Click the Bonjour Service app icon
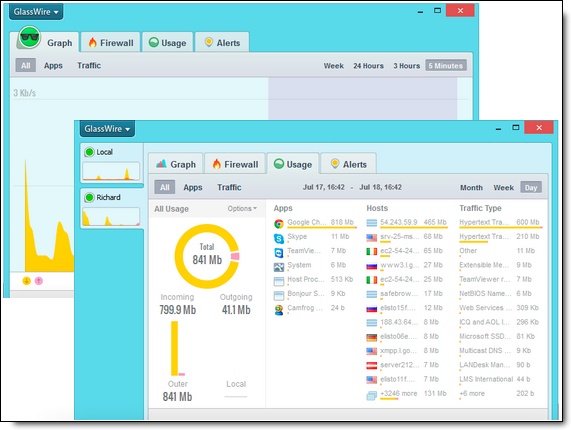 [x=279, y=295]
